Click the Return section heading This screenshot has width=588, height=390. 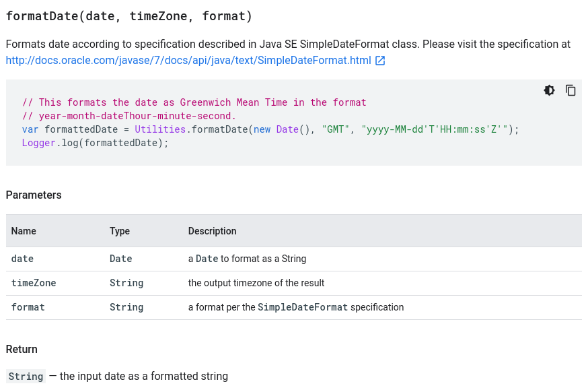tap(22, 349)
